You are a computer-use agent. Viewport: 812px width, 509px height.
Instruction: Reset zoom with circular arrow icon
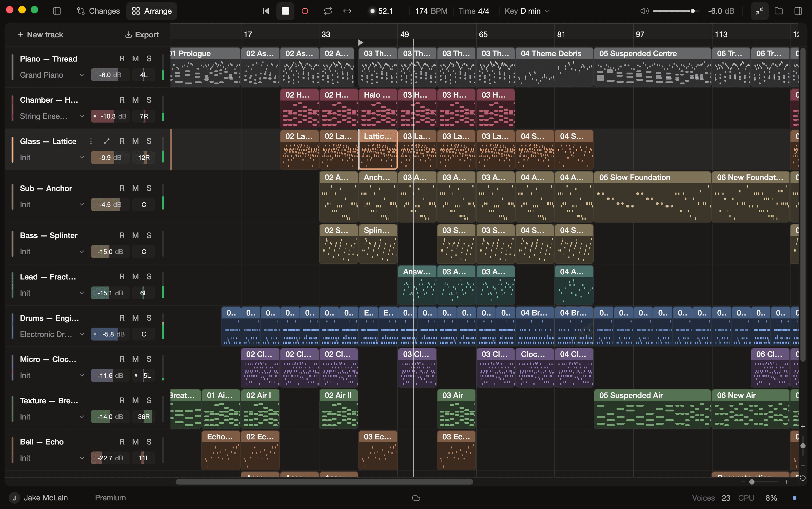tap(803, 478)
